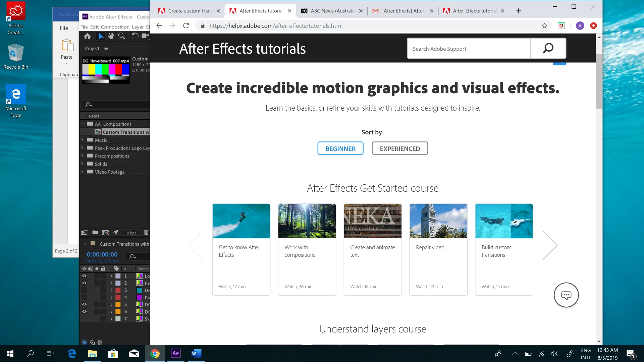Click the orange label color of layer 6
Screen dimensions: 644x362
(118, 312)
